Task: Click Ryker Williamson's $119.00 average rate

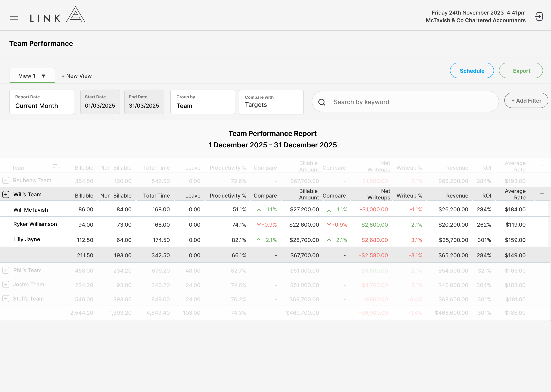Action: (516, 225)
